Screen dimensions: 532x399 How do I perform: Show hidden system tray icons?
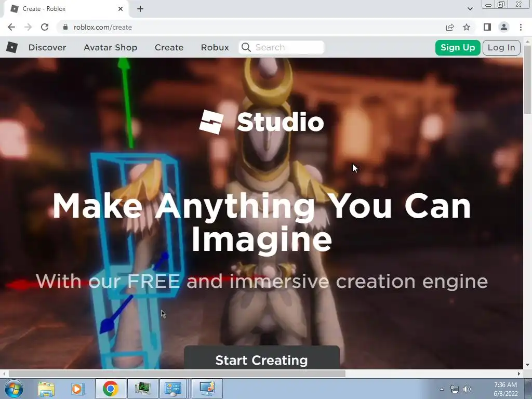[x=442, y=389]
